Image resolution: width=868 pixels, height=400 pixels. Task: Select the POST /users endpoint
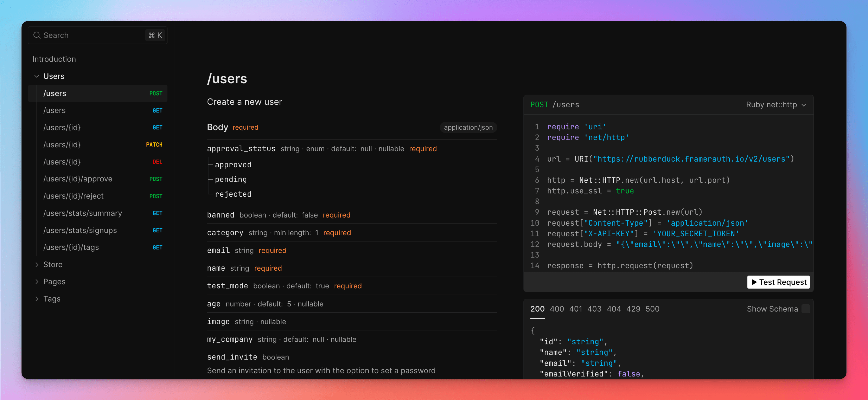98,93
